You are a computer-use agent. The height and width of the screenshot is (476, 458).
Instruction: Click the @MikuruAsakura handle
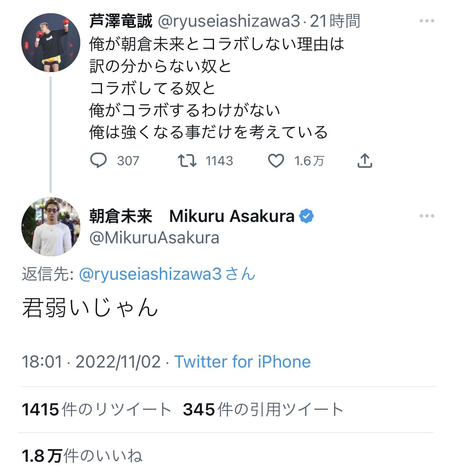154,238
